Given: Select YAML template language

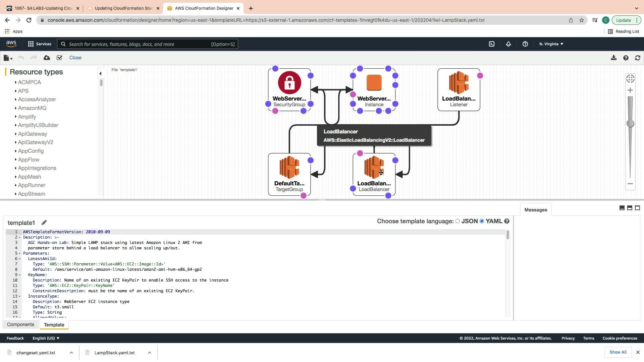Looking at the screenshot, I should [x=482, y=221].
